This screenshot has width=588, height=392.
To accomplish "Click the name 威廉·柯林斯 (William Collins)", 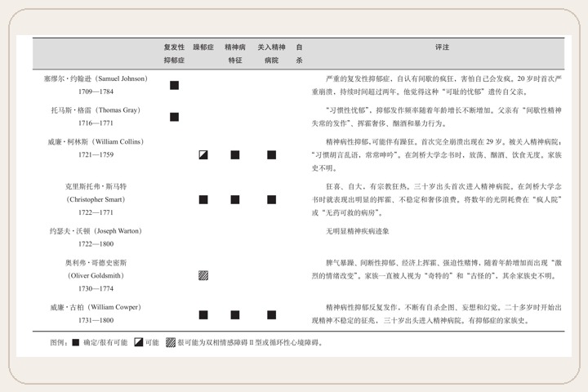I will pyautogui.click(x=96, y=142).
